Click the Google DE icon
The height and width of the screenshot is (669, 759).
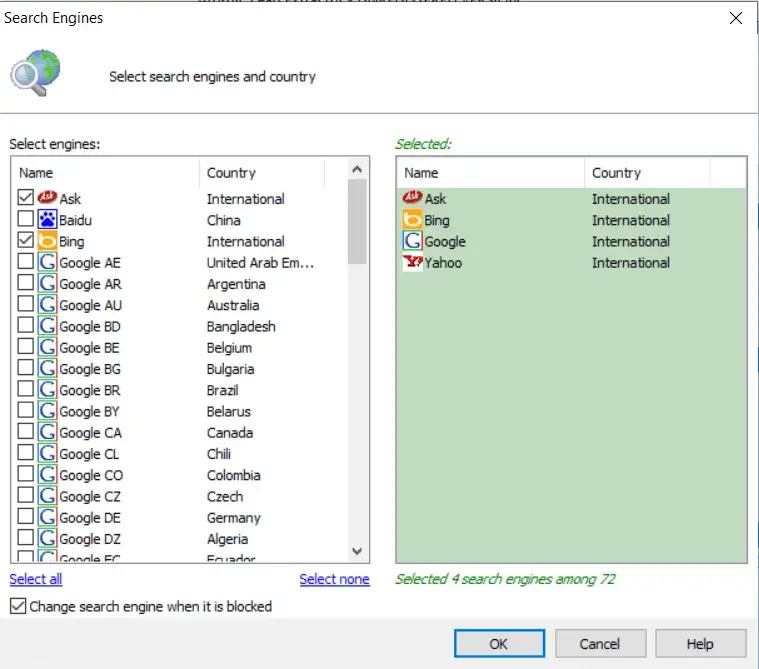point(47,517)
